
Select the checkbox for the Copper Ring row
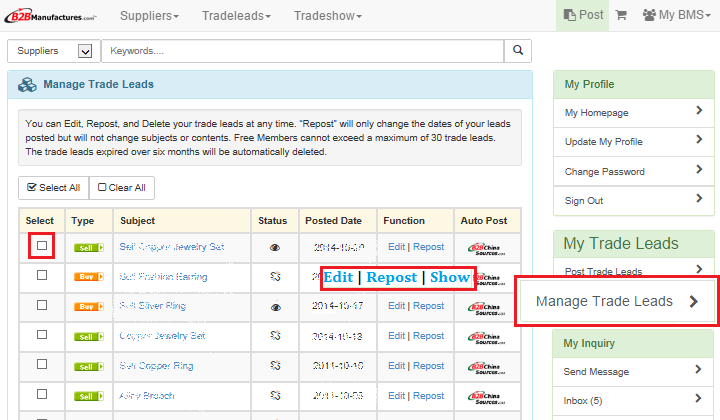pyautogui.click(x=42, y=366)
